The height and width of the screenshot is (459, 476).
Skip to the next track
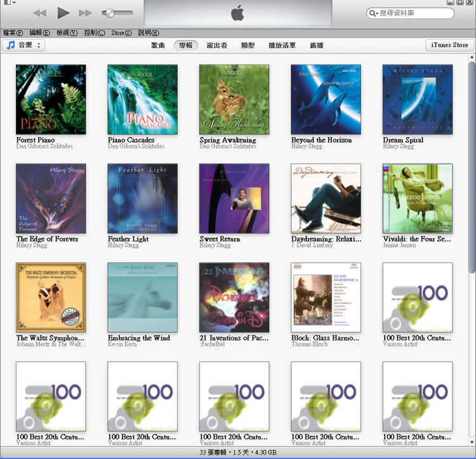coord(85,13)
